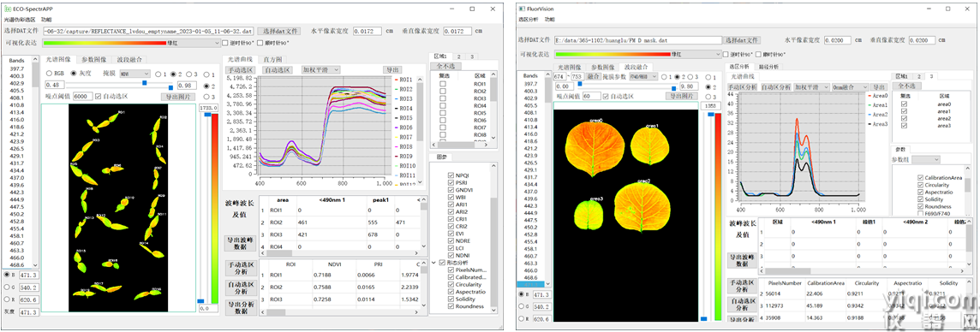Select the 灰度 radio button in ECO-SpectrAPP
Screen dimensions: 980x332
click(x=74, y=73)
